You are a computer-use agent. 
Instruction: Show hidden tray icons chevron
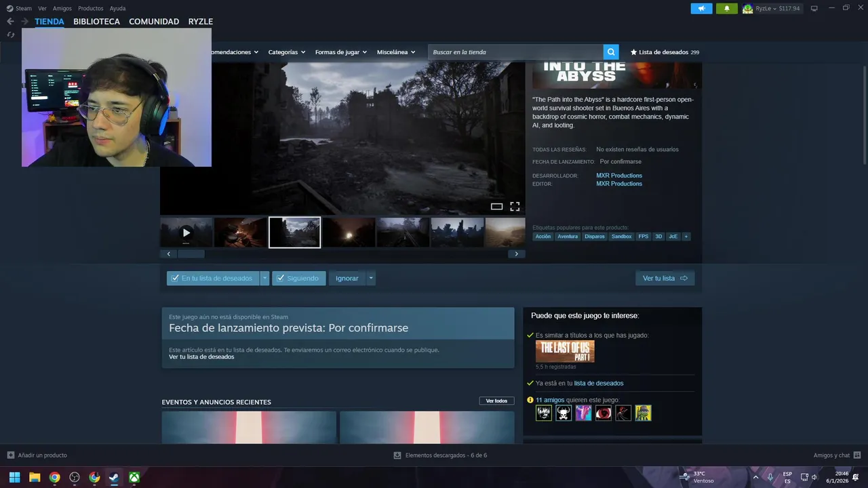pos(755,477)
